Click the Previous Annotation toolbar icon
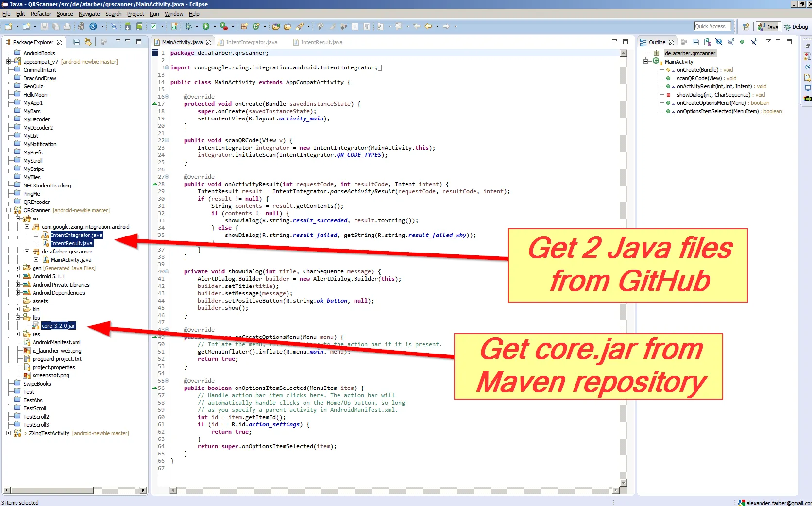812x506 pixels. pos(398,26)
